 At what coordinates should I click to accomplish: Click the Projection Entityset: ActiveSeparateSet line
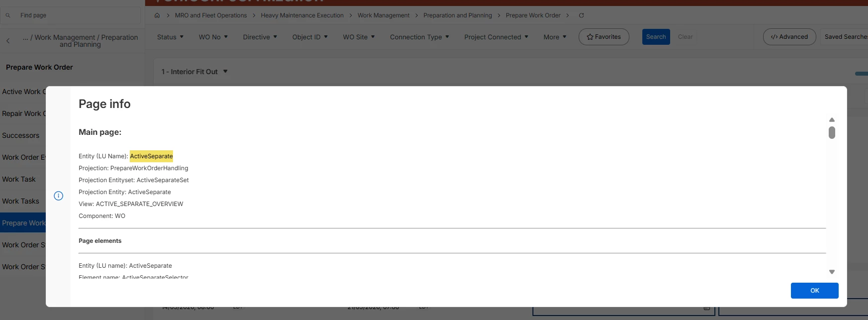click(134, 180)
